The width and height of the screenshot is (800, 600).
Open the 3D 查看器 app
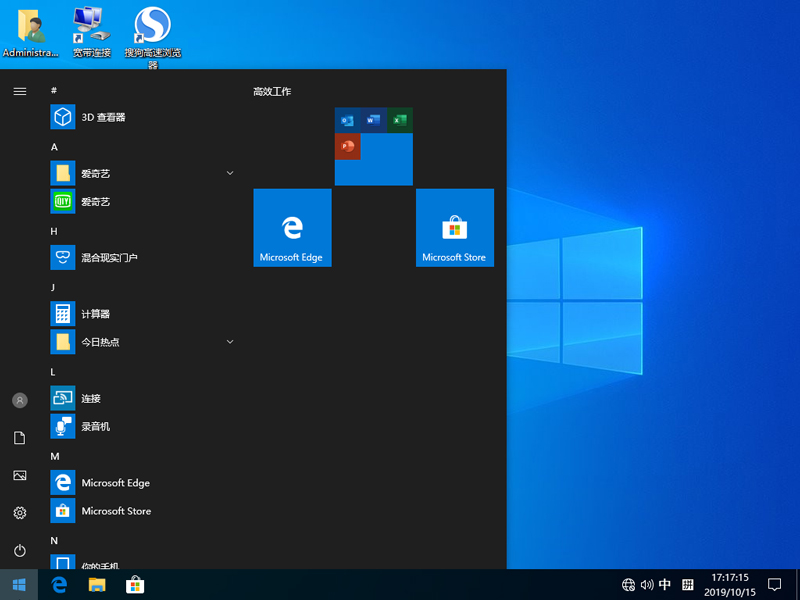click(x=110, y=117)
